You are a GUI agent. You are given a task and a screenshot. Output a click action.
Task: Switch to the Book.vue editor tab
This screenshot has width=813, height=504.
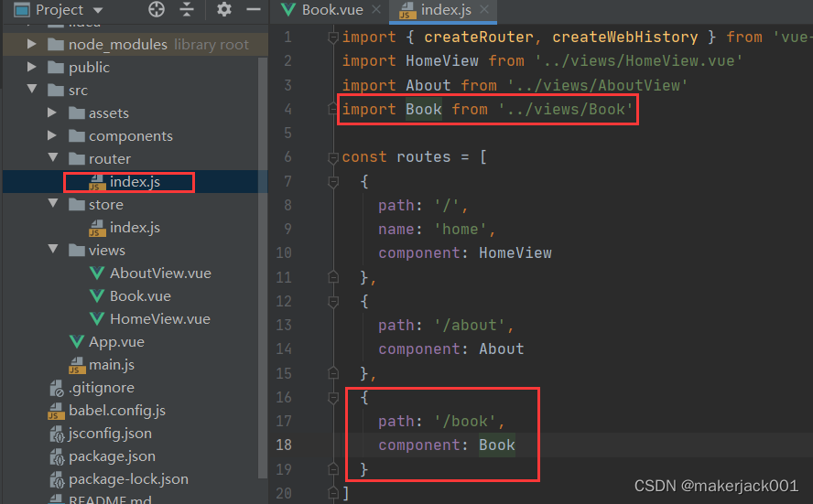pos(331,11)
